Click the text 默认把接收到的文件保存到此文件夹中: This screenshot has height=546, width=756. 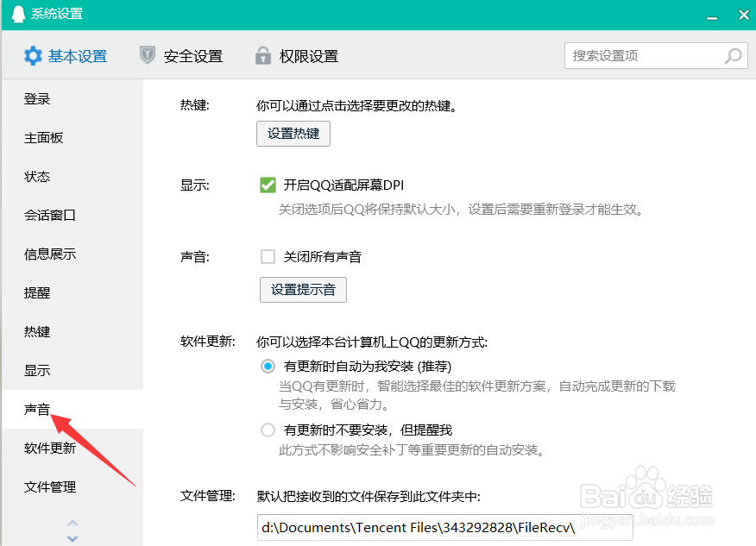(369, 496)
